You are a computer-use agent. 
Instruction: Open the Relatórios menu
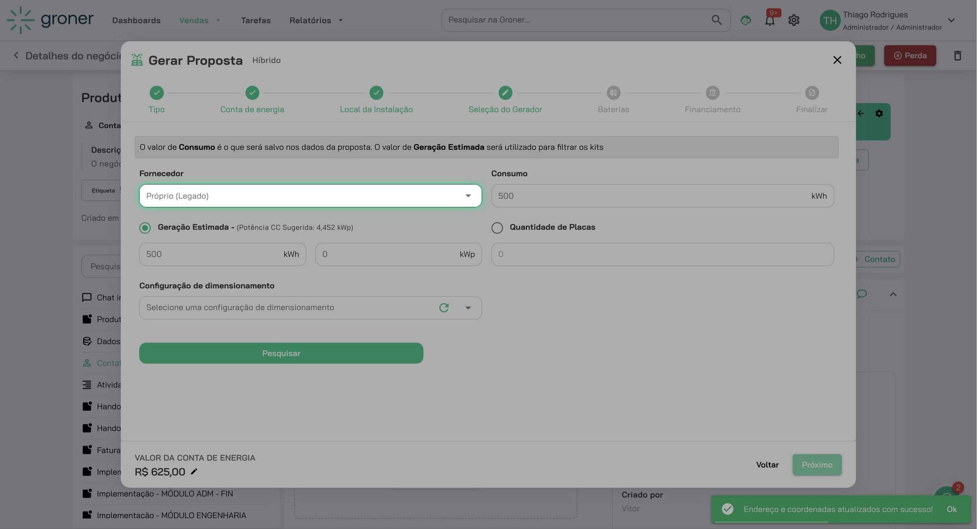(x=316, y=20)
